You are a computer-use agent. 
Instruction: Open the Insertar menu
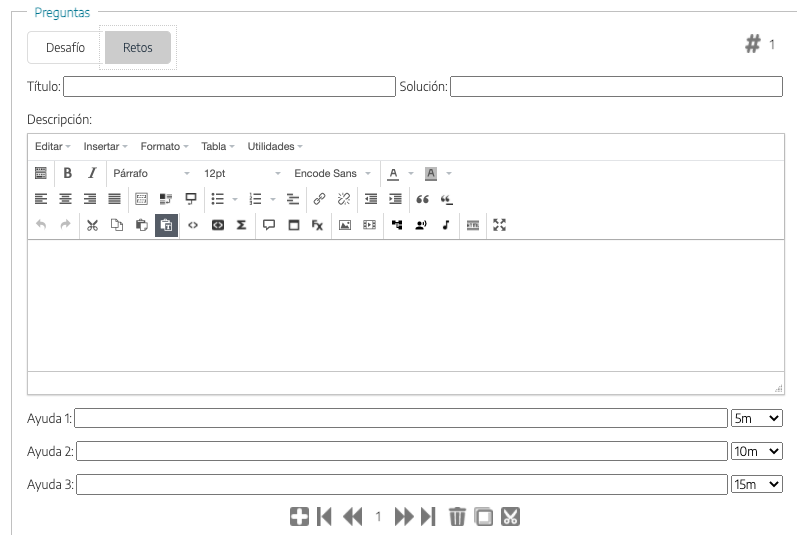point(105,146)
